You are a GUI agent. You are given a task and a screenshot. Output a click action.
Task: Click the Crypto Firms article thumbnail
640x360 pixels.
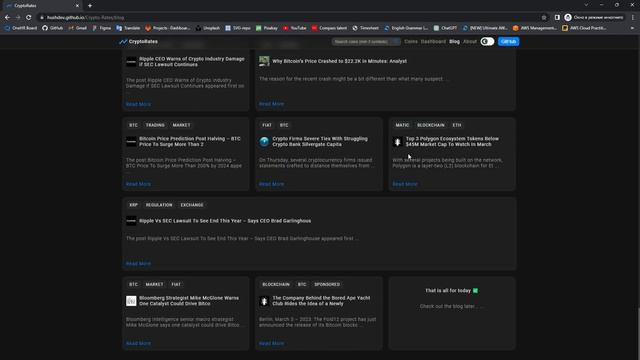pyautogui.click(x=264, y=142)
